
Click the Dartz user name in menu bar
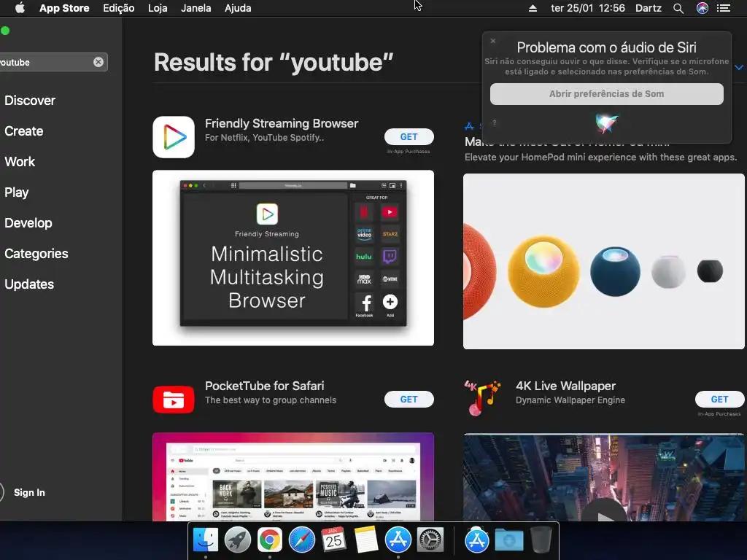tap(649, 8)
